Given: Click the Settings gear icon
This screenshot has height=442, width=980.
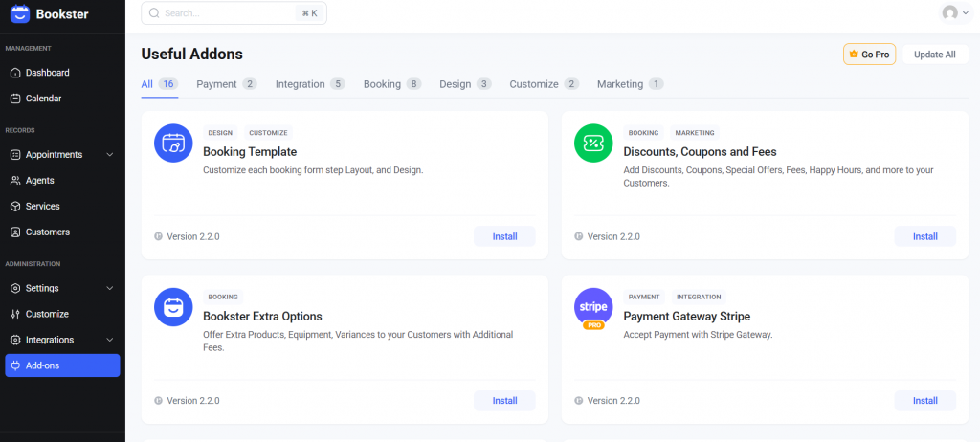Looking at the screenshot, I should 15,288.
